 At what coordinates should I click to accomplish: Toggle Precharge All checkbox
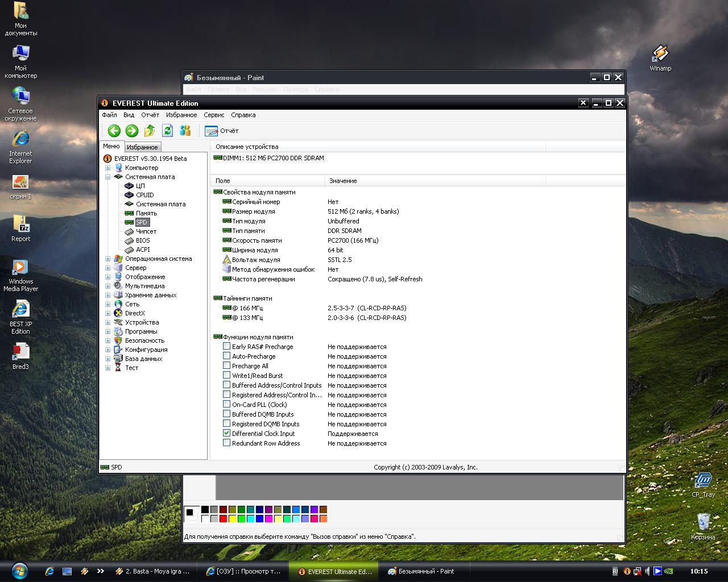[x=226, y=365]
